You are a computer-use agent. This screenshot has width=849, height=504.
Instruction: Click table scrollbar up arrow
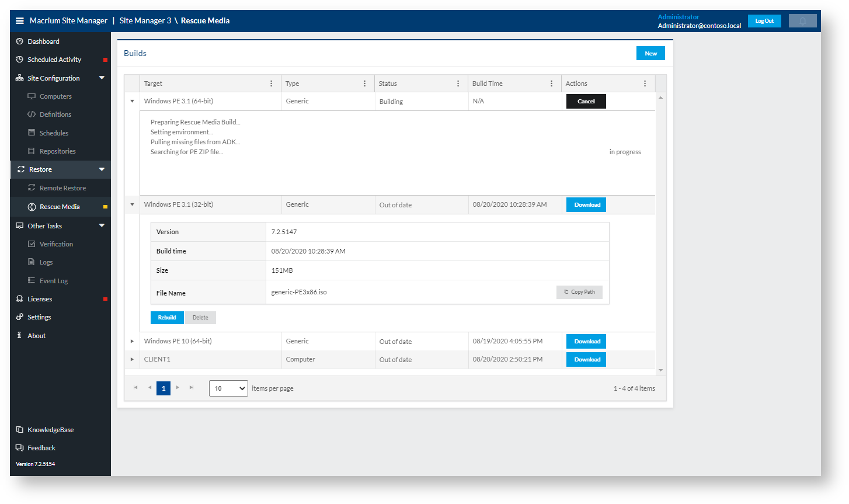click(x=660, y=98)
